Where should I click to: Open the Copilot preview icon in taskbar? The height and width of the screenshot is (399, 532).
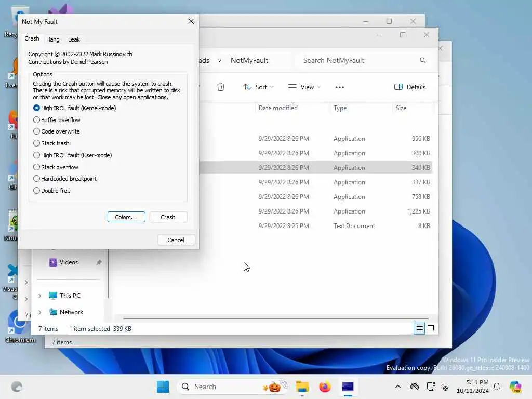point(515,387)
